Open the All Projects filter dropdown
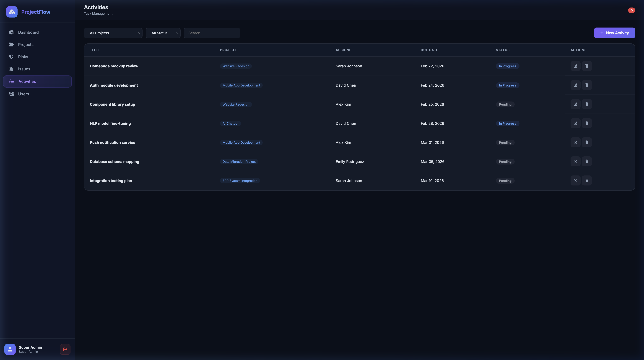 click(113, 33)
